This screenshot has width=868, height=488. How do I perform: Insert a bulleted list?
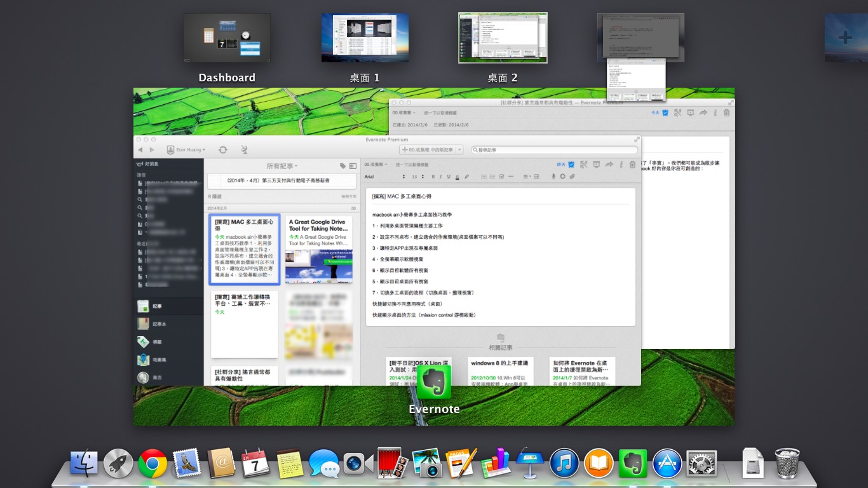pos(484,177)
